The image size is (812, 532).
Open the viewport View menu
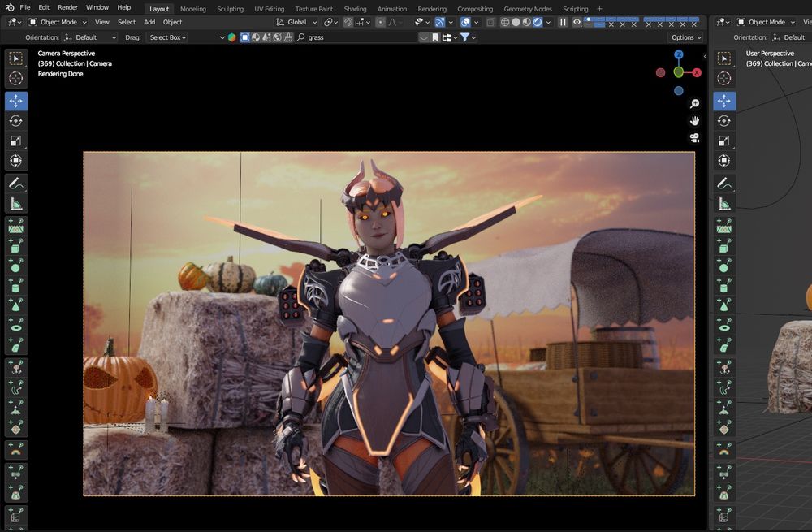pyautogui.click(x=102, y=22)
